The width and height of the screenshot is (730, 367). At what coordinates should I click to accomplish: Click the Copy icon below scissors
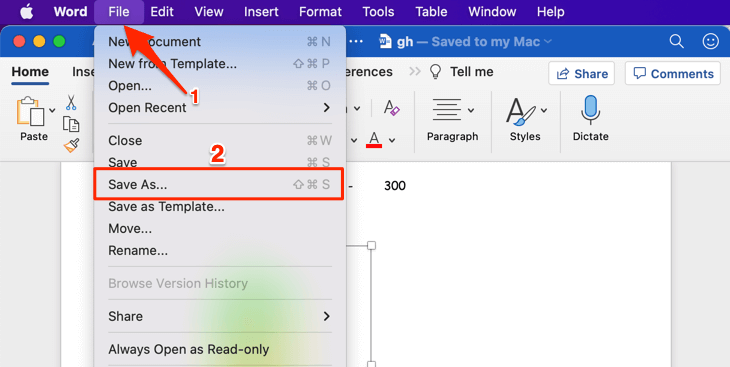pos(71,124)
